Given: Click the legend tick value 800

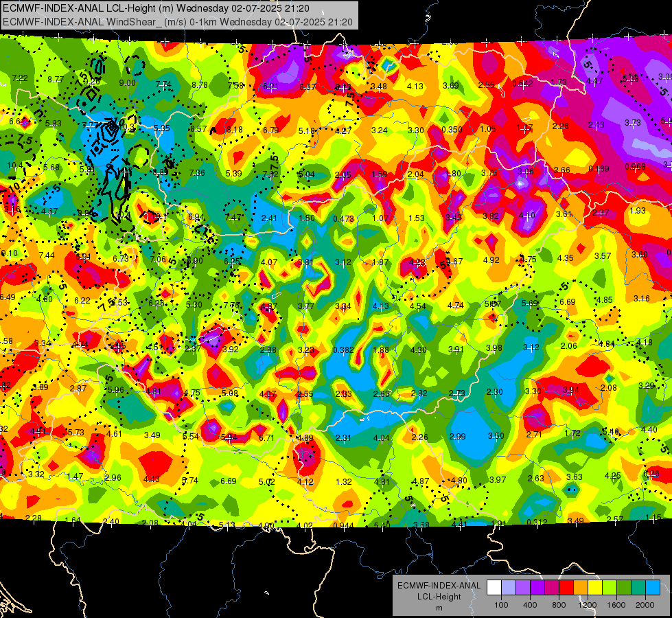Looking at the screenshot, I should 559,605.
